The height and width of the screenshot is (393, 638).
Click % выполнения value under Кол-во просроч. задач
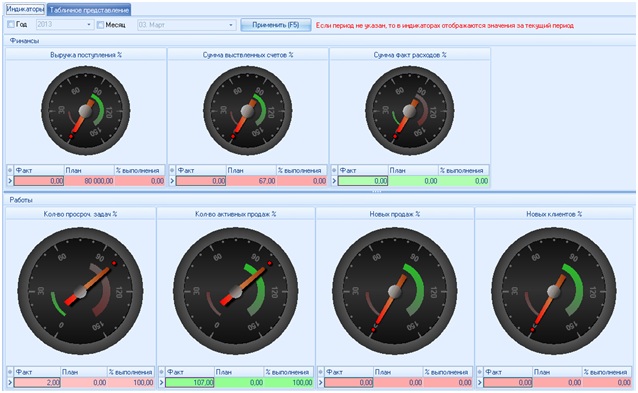[131, 382]
